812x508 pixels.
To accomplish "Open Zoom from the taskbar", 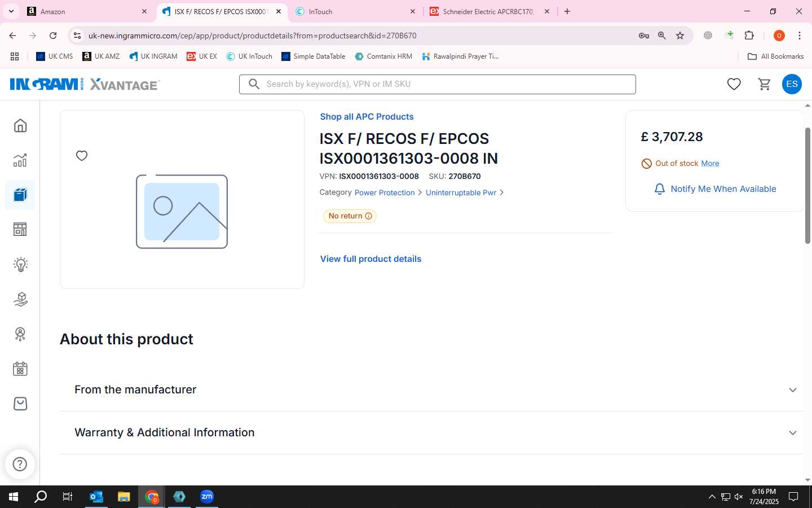I will 207,497.
